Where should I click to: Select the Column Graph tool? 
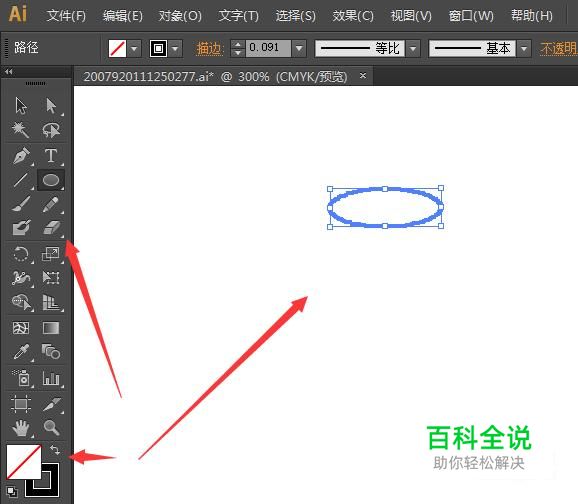(x=51, y=378)
